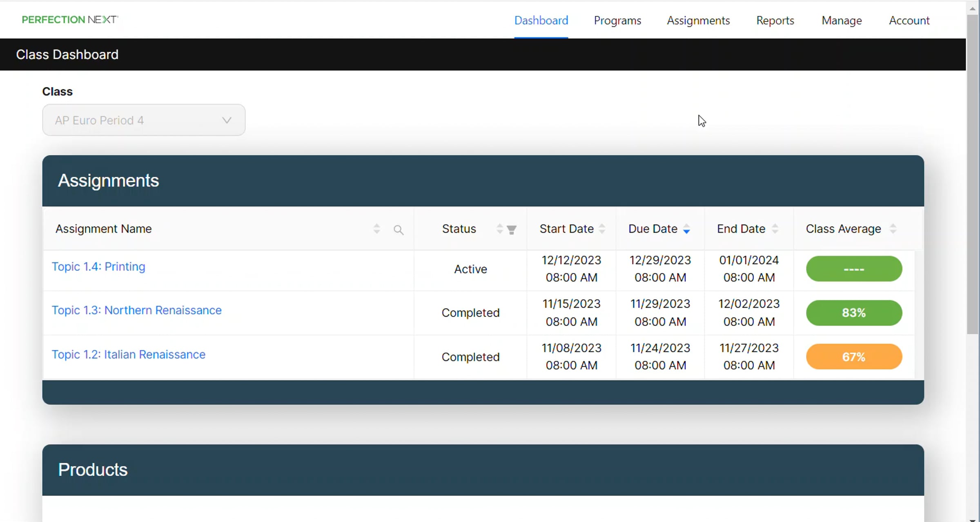The width and height of the screenshot is (980, 522).
Task: Click the 83% green class average badge
Action: 853,313
